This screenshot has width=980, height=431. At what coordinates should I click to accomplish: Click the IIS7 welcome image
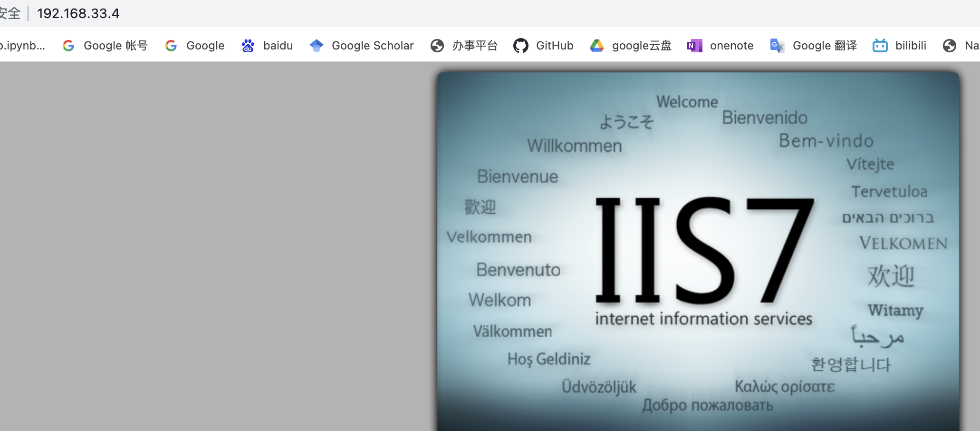(x=698, y=252)
